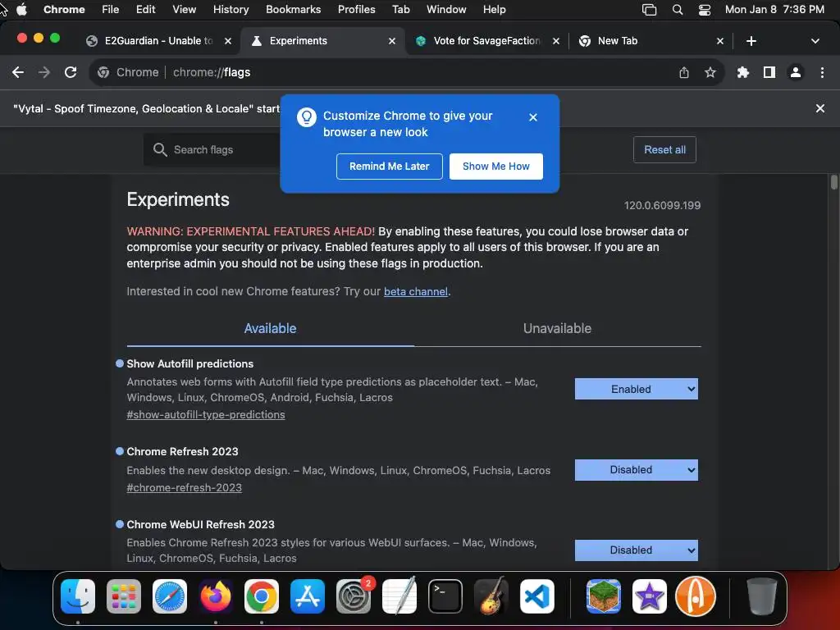The image size is (840, 630).
Task: Open iMovie from the dock
Action: pos(650,596)
